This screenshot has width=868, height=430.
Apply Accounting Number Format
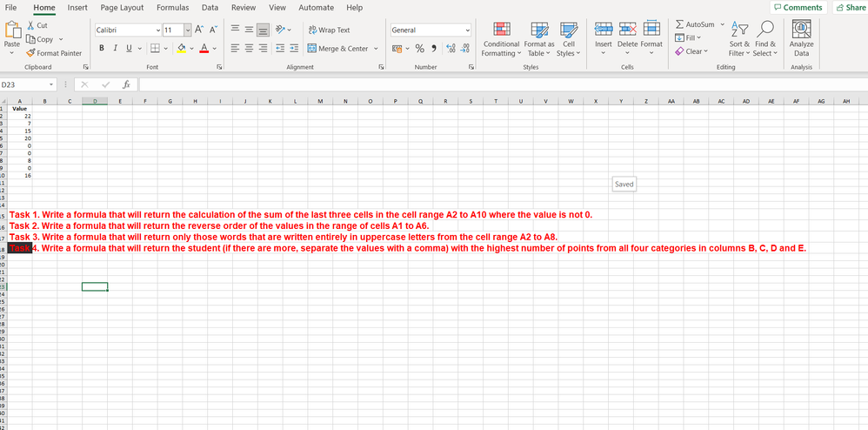397,49
